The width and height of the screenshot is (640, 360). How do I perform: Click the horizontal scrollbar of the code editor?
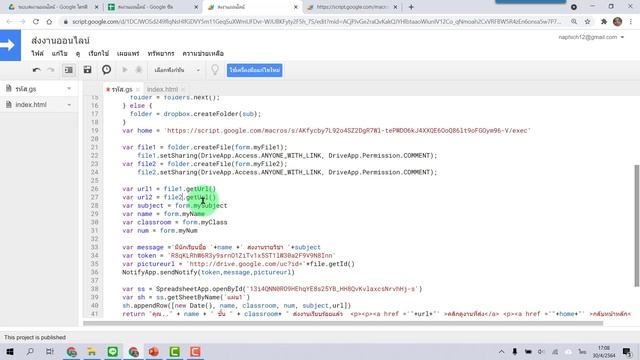click(343, 323)
